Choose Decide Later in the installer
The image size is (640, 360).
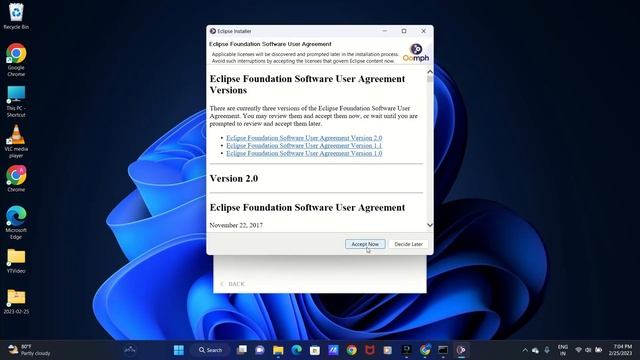pyautogui.click(x=408, y=244)
